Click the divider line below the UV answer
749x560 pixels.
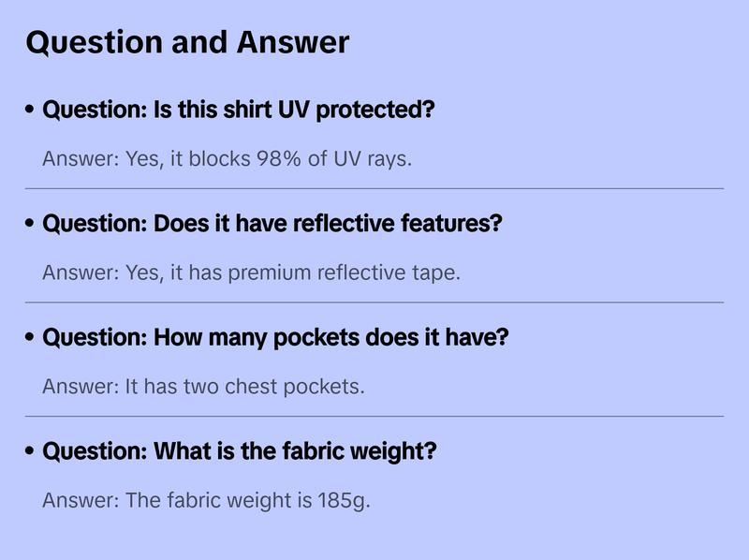374,188
